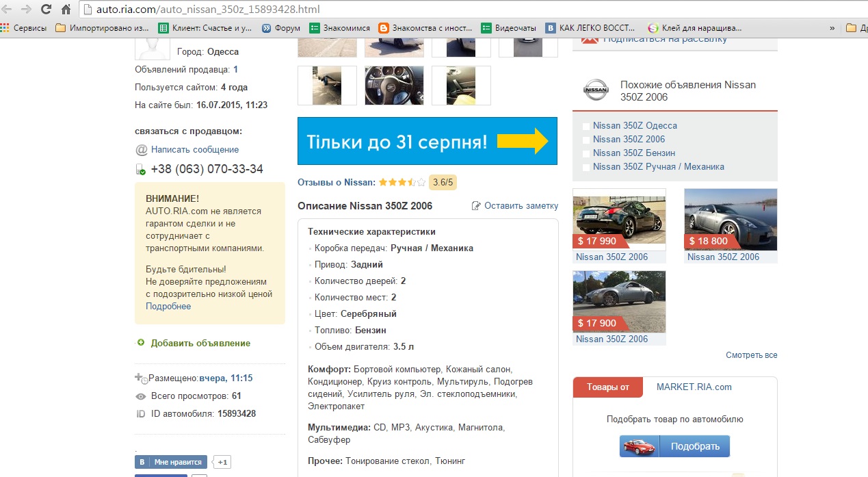Go back with the browser back arrow
Image resolution: width=868 pixels, height=477 pixels.
[5, 10]
